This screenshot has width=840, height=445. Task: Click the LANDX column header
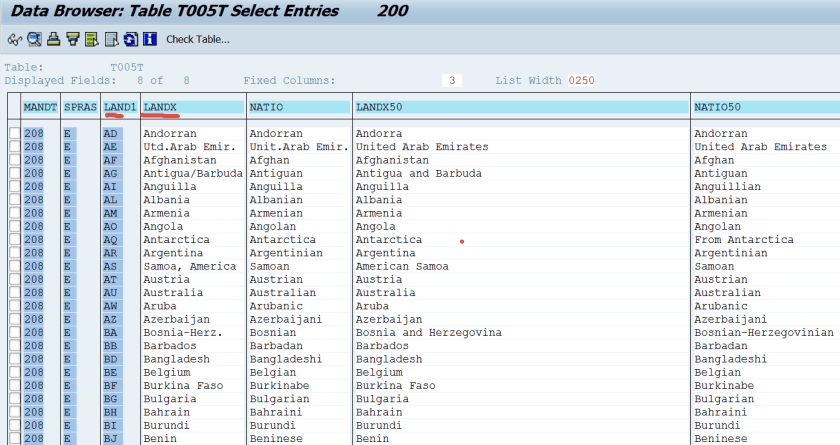[x=194, y=106]
